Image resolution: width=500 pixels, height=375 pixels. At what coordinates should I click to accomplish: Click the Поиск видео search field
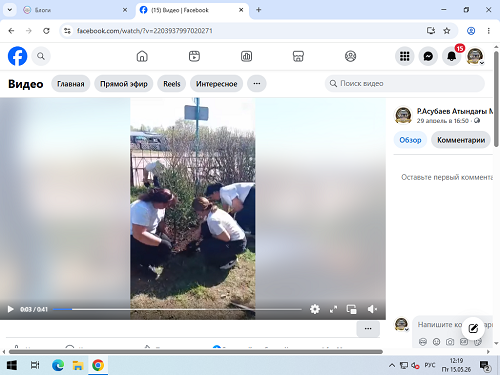[x=405, y=83]
